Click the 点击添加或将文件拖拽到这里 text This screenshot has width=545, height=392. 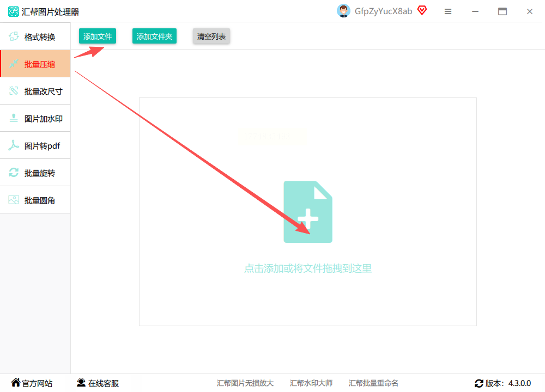click(308, 268)
